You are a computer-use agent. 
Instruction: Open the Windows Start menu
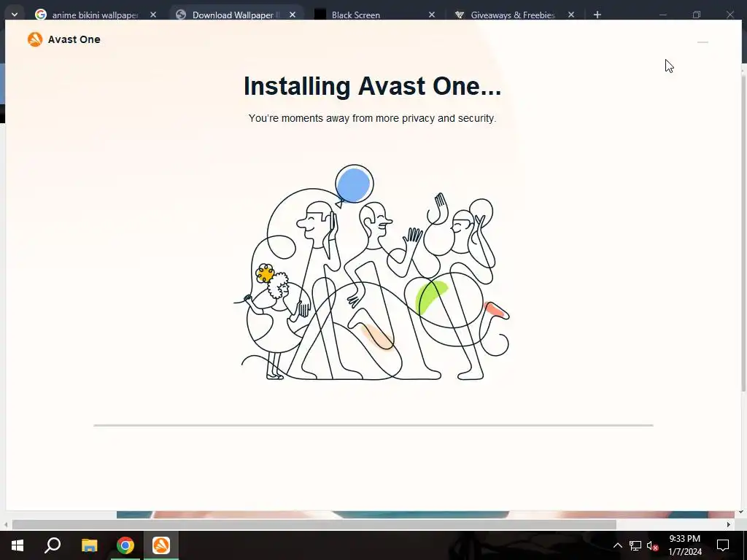click(x=18, y=545)
